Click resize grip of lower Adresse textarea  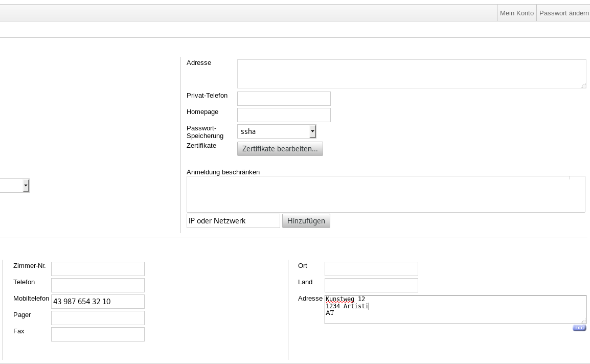[583, 321]
